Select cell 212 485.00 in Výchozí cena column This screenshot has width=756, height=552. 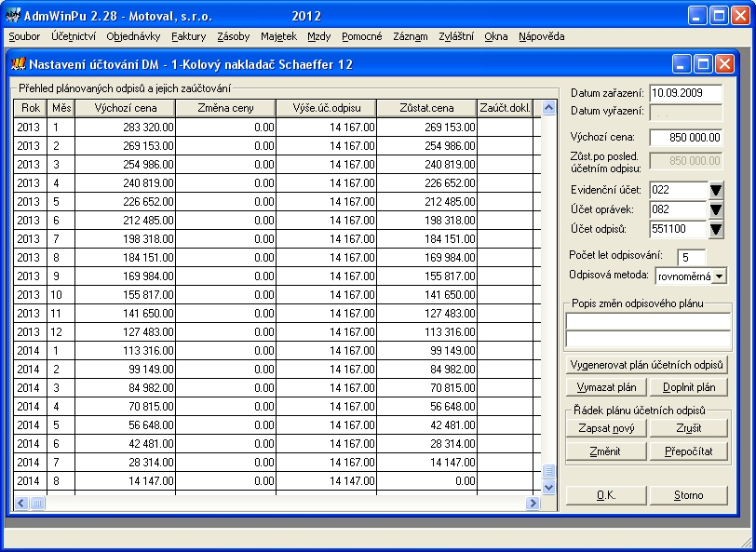pyautogui.click(x=126, y=221)
